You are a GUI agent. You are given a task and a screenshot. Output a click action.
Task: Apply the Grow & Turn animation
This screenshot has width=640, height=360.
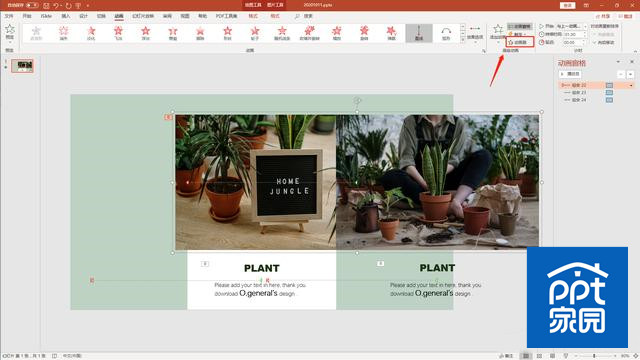(x=309, y=33)
